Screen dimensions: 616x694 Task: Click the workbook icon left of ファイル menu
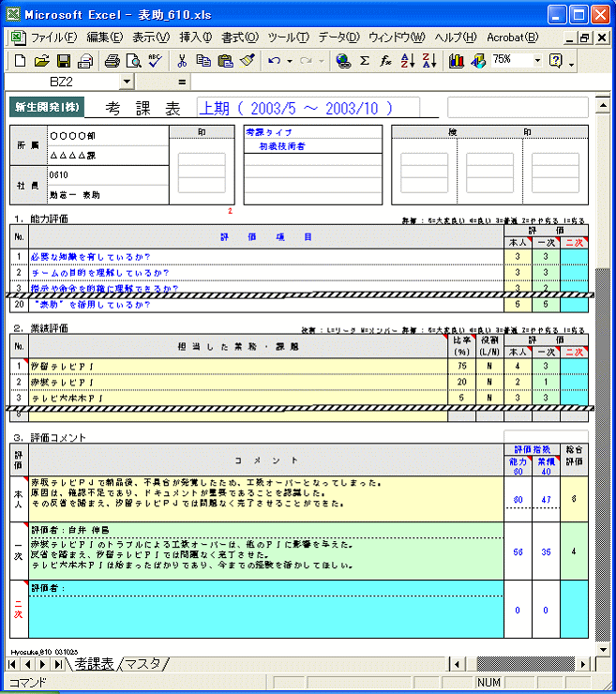click(18, 38)
